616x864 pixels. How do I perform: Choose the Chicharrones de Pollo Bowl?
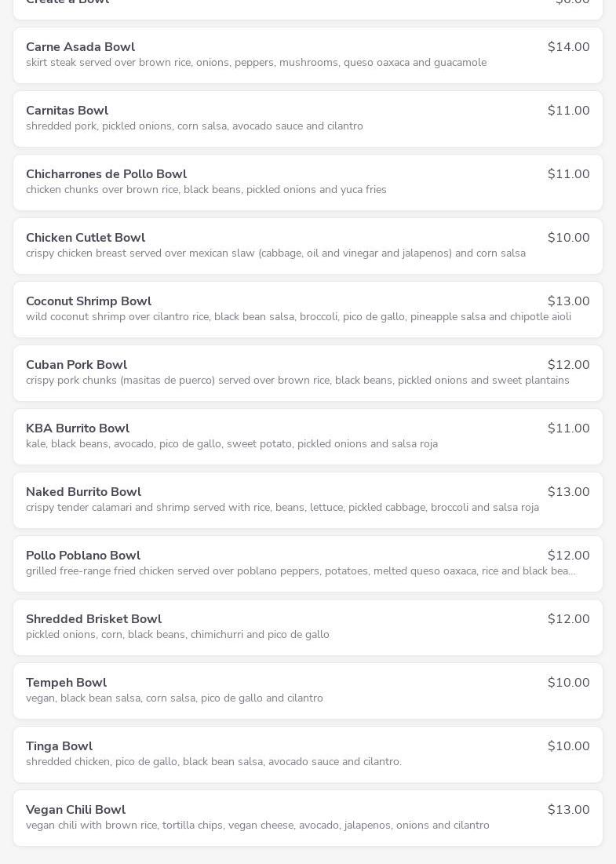pyautogui.click(x=106, y=174)
